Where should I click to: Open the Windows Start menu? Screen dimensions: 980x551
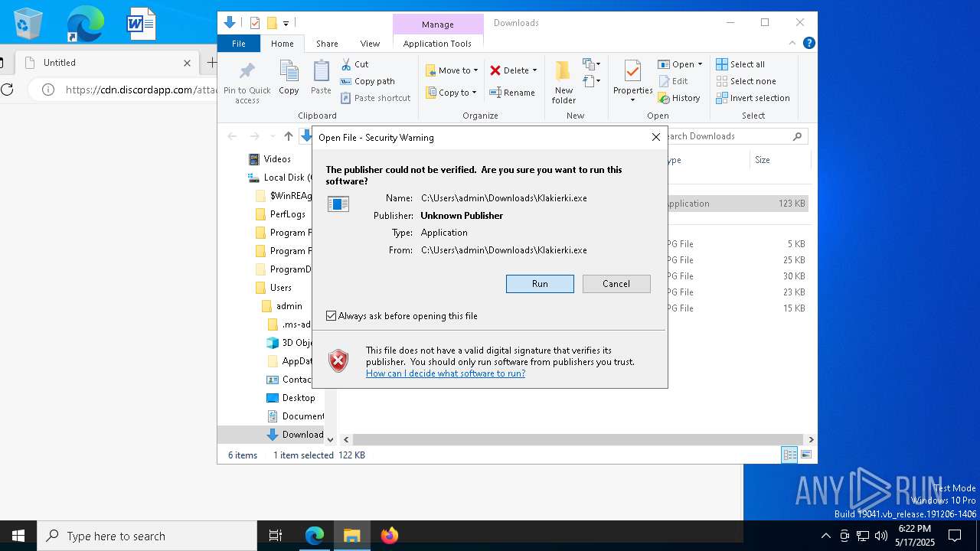coord(18,536)
